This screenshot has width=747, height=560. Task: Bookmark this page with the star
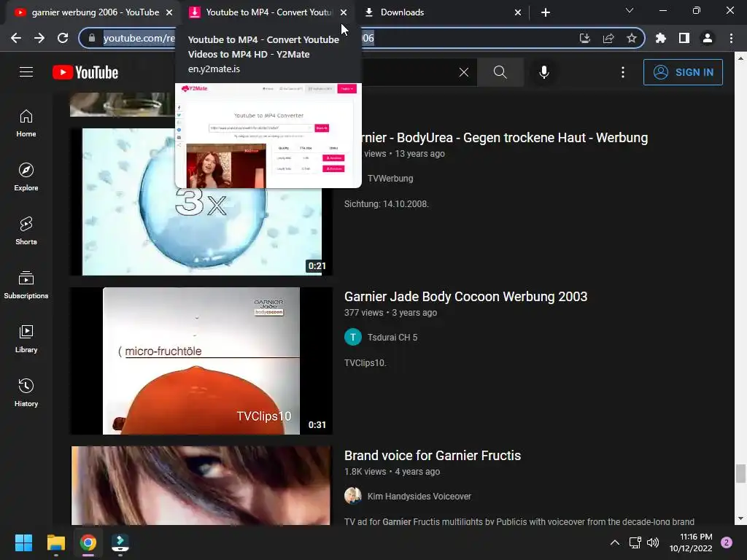coord(632,38)
